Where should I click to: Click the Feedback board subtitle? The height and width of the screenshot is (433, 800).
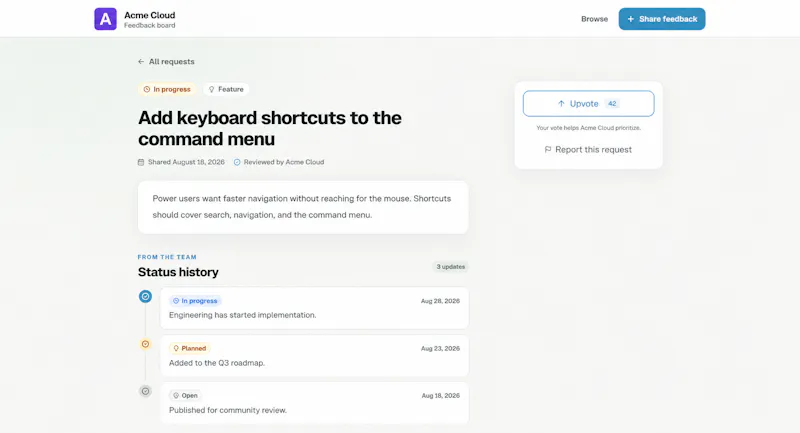149,26
